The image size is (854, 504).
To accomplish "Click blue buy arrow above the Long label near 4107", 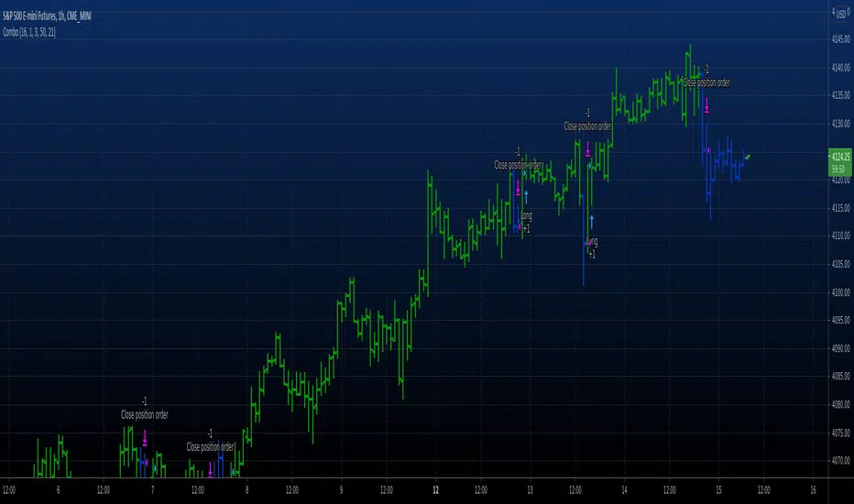I will tap(592, 222).
